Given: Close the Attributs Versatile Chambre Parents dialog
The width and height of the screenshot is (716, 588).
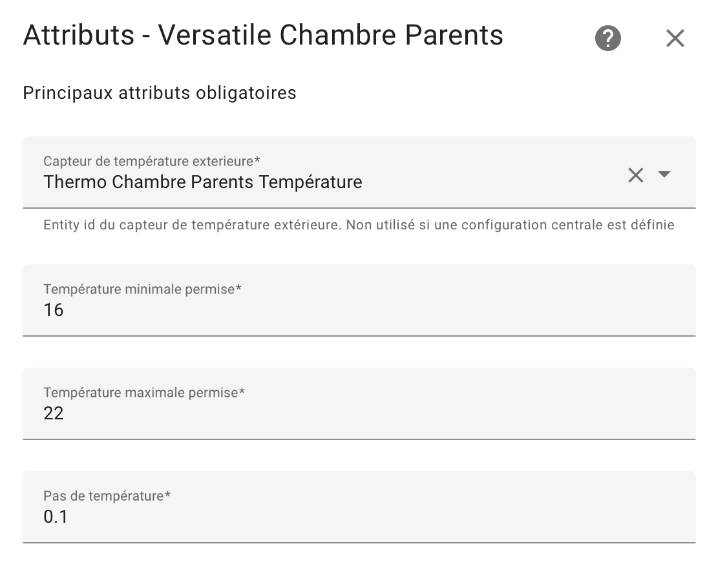Looking at the screenshot, I should (x=675, y=38).
